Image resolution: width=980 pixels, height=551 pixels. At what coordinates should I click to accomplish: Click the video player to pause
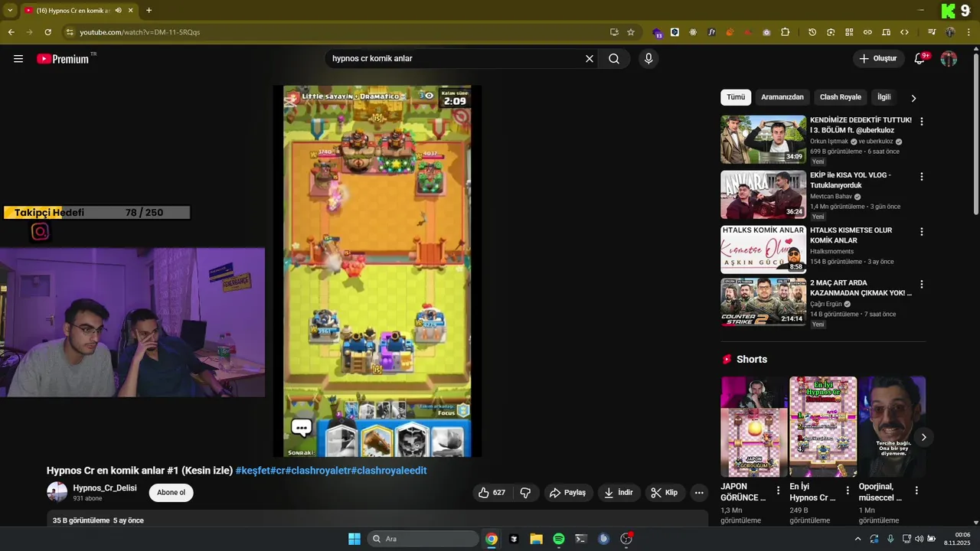click(x=377, y=272)
